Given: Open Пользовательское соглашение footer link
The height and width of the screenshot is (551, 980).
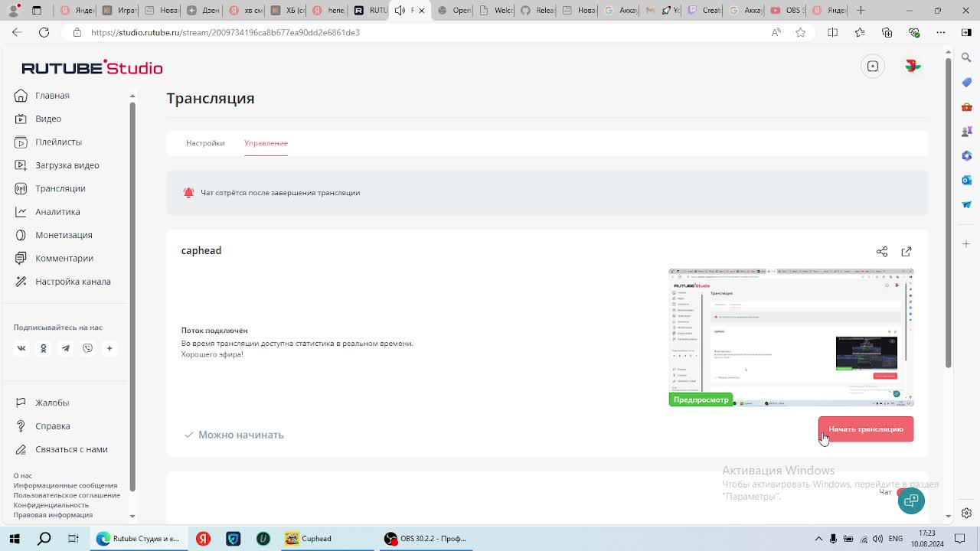Looking at the screenshot, I should 67,495.
